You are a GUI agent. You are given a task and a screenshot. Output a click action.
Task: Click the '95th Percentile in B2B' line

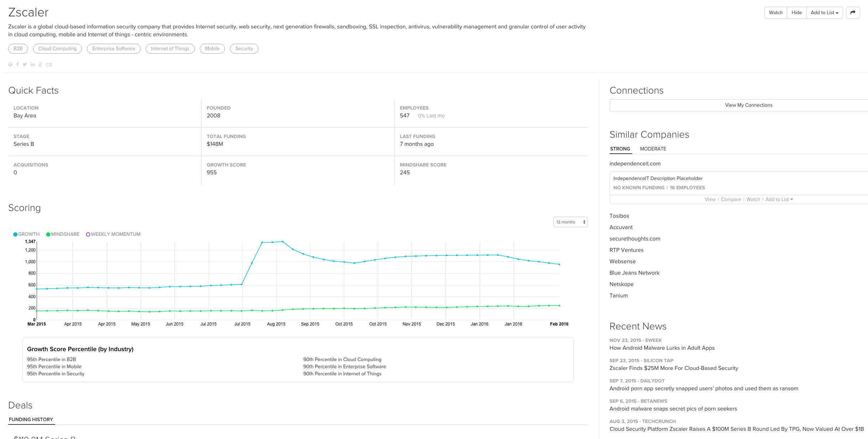(x=52, y=359)
